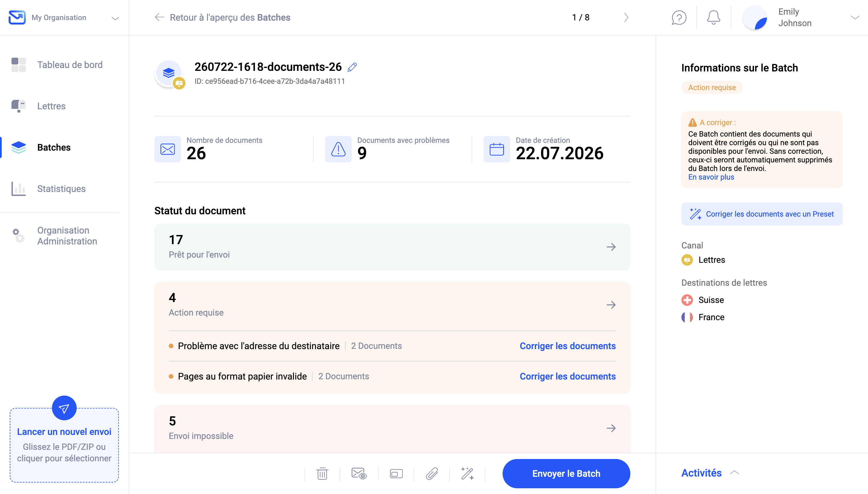Click the Action requise status badge
This screenshot has width=868, height=494.
point(712,87)
